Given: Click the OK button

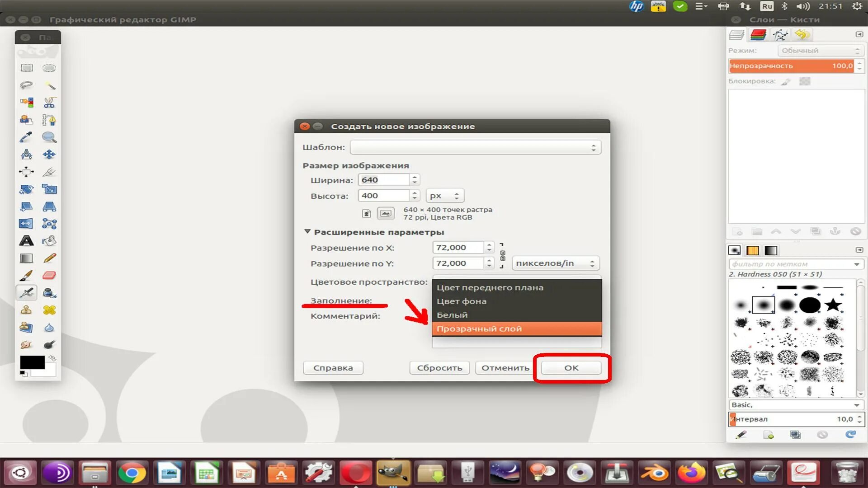Looking at the screenshot, I should pyautogui.click(x=571, y=368).
